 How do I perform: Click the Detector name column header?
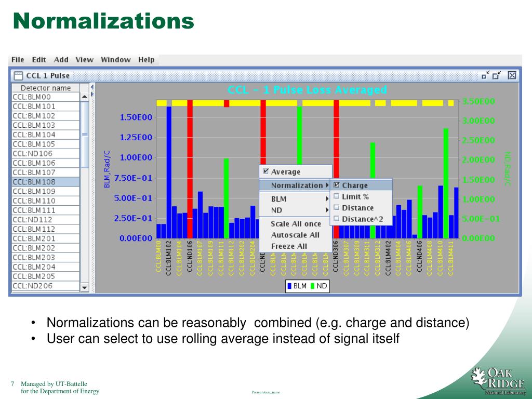point(46,88)
